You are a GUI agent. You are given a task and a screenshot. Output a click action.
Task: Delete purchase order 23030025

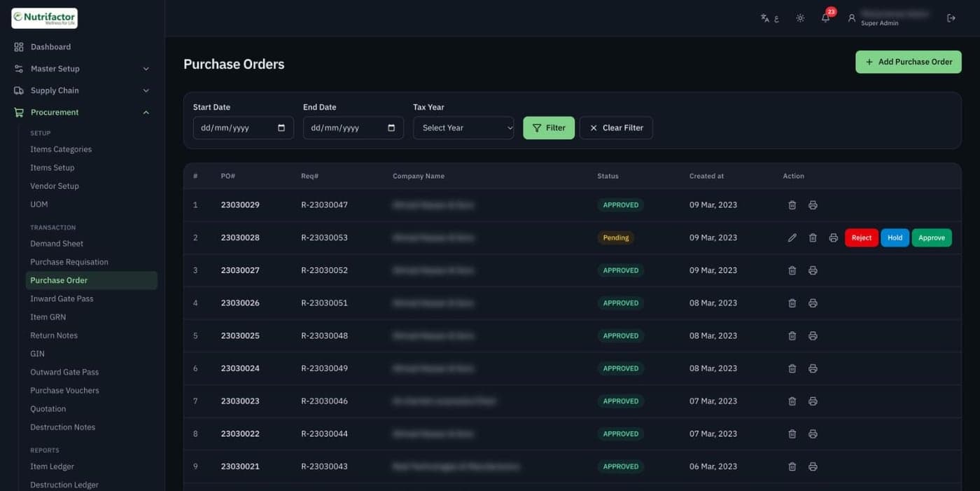coord(792,336)
